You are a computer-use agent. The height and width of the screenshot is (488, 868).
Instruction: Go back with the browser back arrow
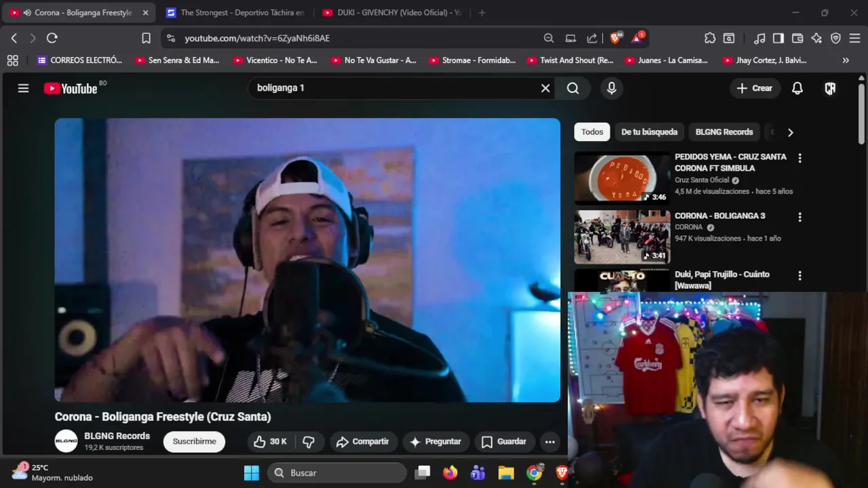coord(14,38)
